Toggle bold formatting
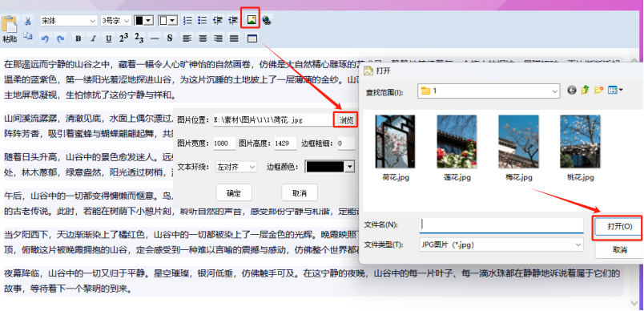The image size is (644, 311). 78,38
